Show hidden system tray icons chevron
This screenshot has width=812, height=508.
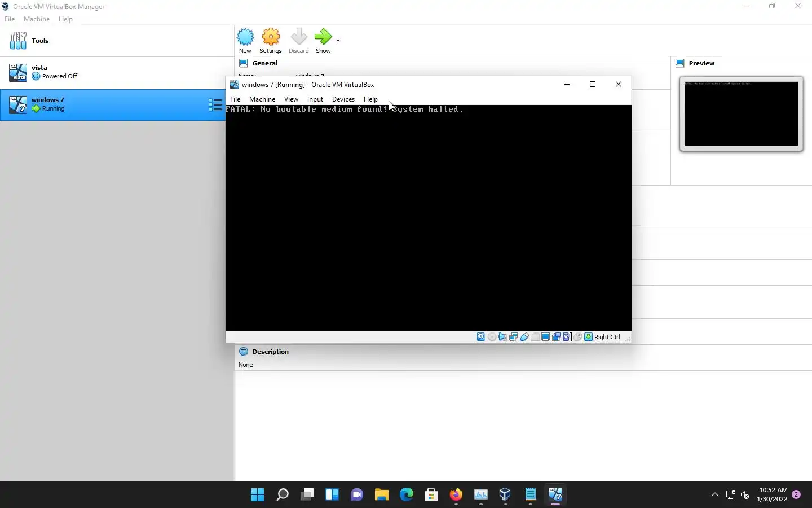(x=715, y=495)
